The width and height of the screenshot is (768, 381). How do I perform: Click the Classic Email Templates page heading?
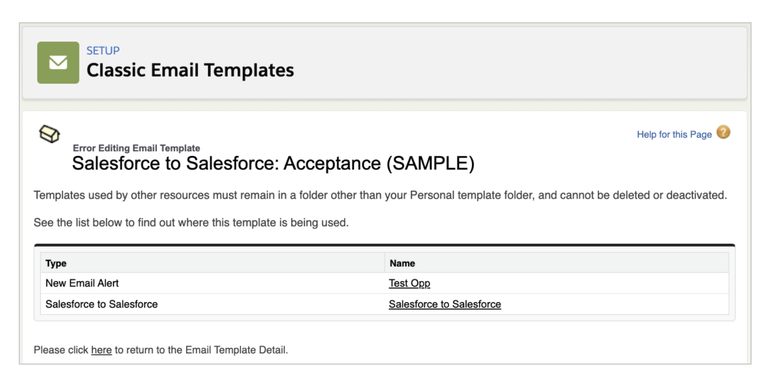pyautogui.click(x=190, y=70)
